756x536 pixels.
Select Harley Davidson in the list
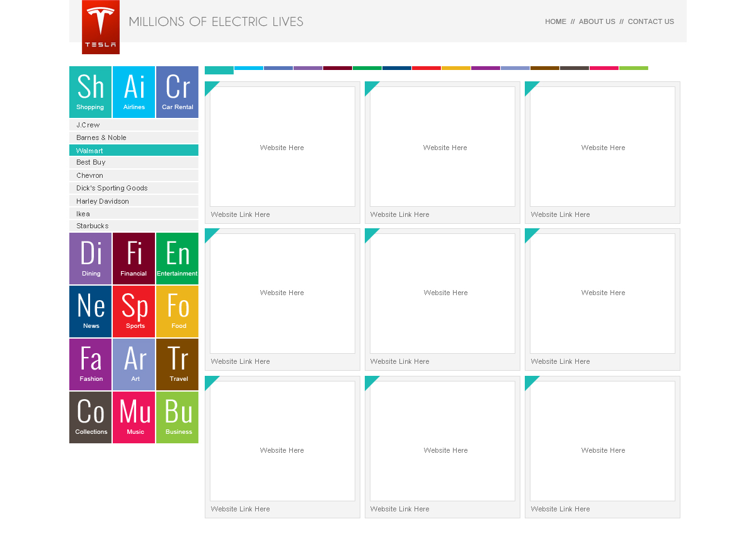[x=134, y=201]
